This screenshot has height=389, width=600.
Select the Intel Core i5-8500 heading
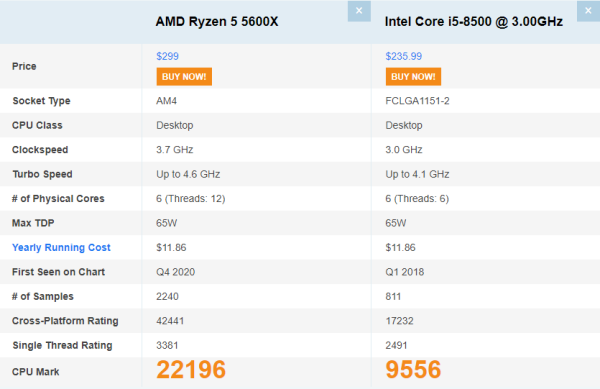(x=474, y=21)
